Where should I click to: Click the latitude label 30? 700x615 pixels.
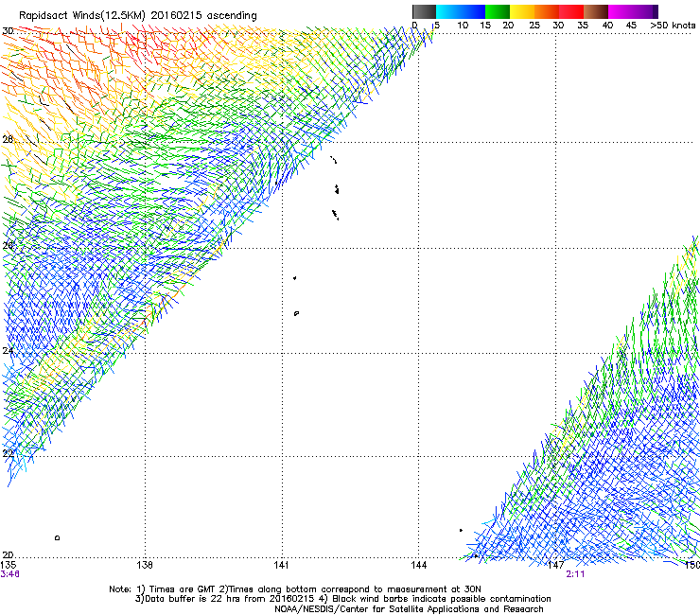[8, 31]
